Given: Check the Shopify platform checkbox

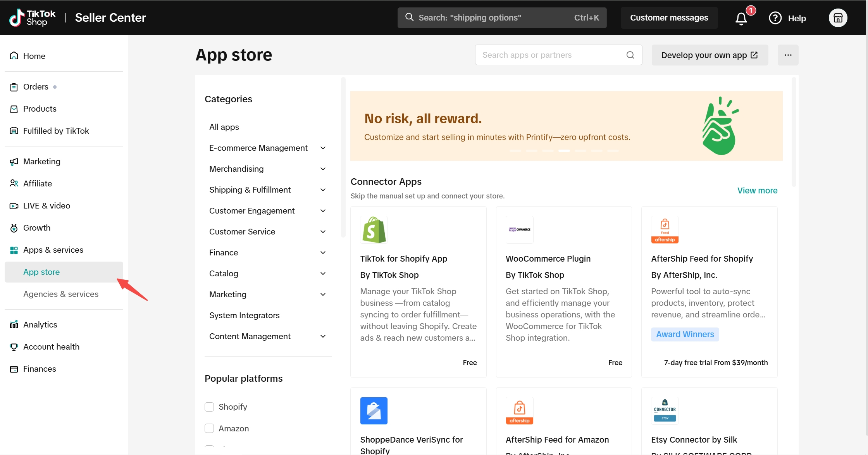Looking at the screenshot, I should (209, 407).
